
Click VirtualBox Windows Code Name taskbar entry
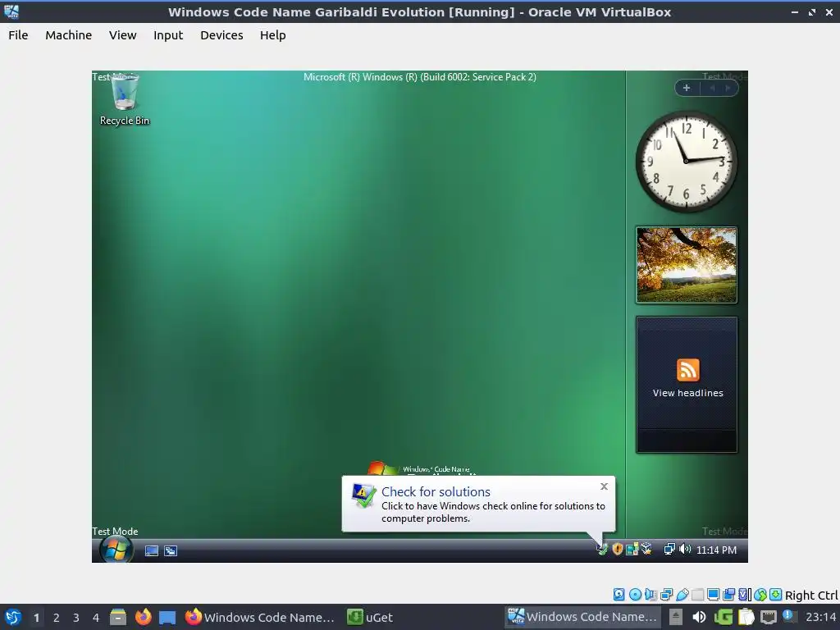pyautogui.click(x=583, y=617)
